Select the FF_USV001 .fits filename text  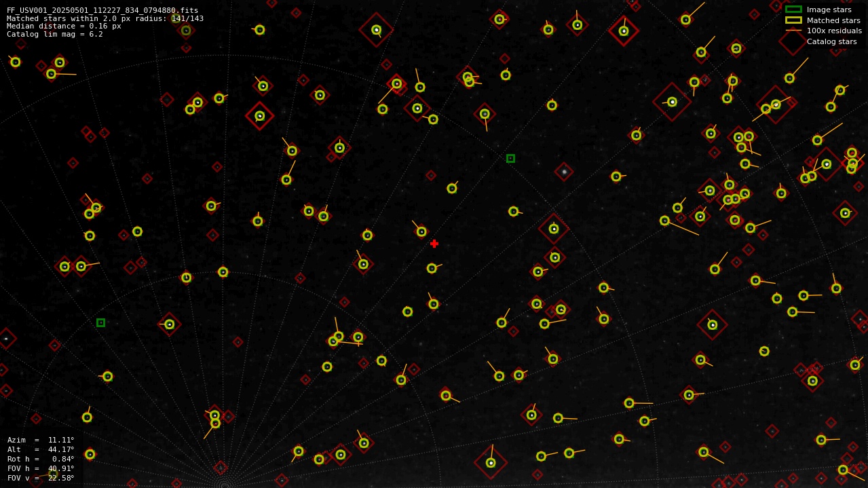click(102, 10)
